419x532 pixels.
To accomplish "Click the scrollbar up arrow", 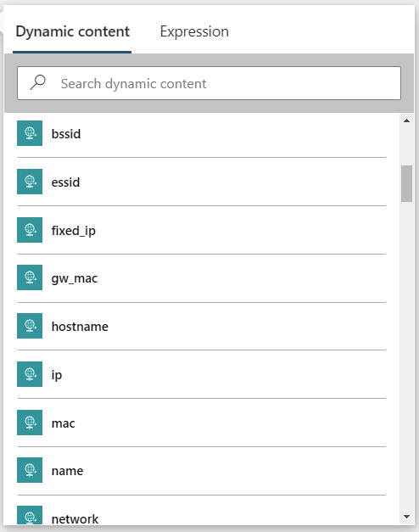I will [x=407, y=120].
